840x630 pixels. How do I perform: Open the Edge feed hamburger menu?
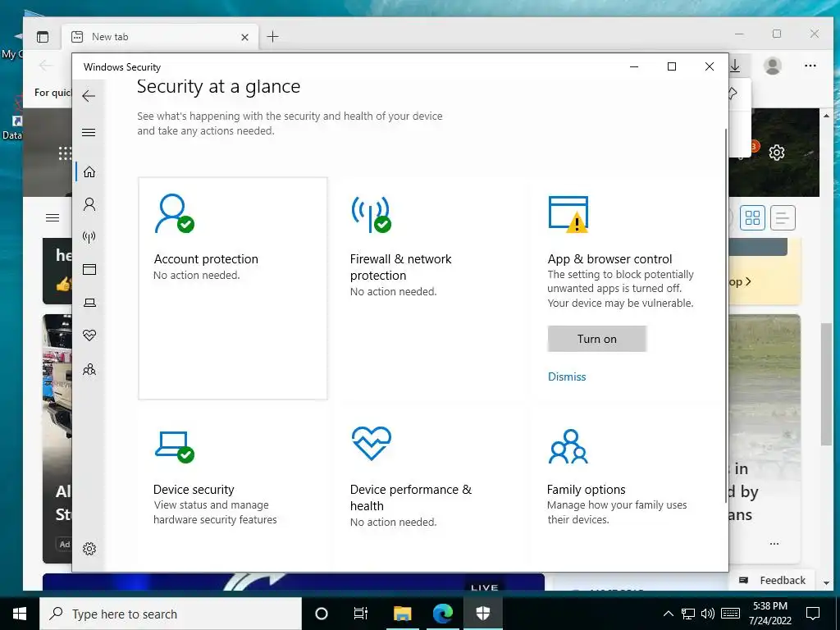coord(52,217)
